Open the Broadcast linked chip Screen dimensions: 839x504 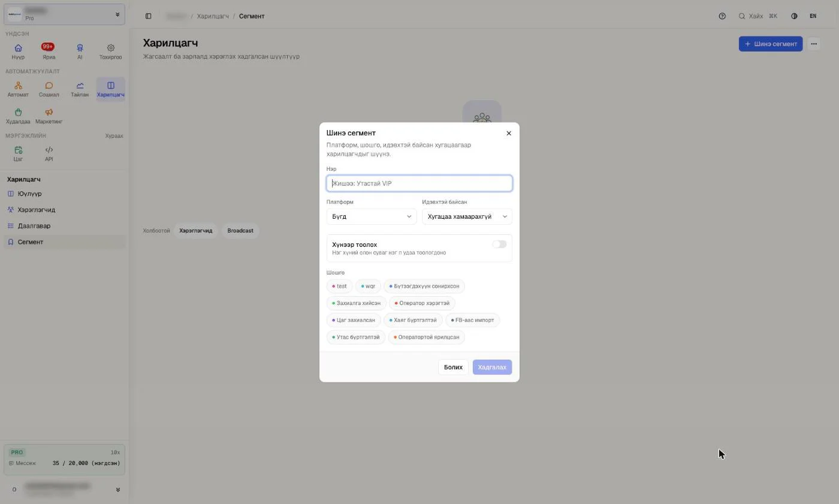click(240, 231)
